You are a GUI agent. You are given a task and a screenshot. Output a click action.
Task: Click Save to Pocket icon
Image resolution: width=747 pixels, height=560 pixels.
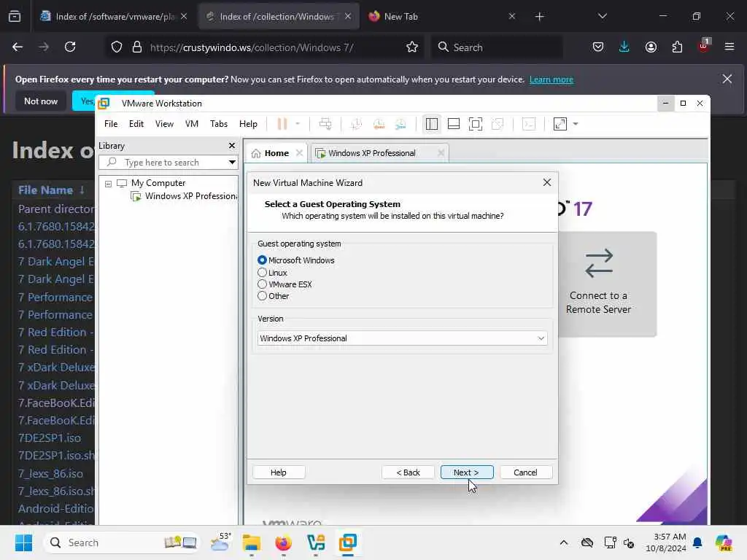[x=598, y=47]
